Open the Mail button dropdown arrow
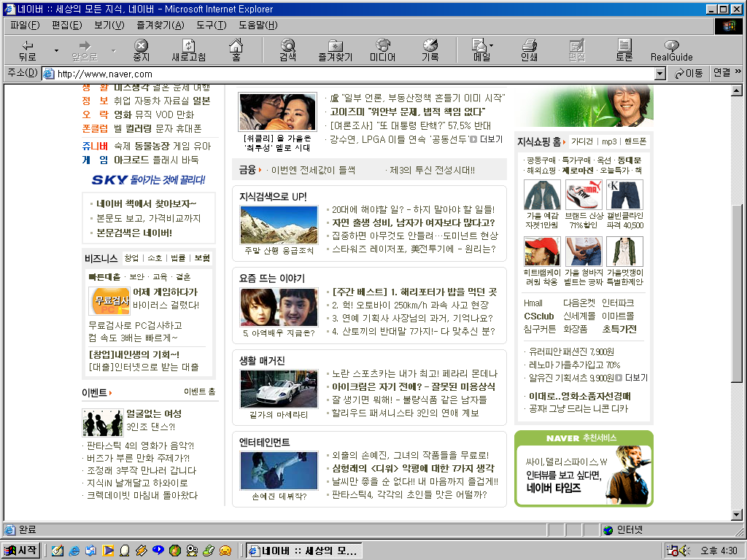 491,46
